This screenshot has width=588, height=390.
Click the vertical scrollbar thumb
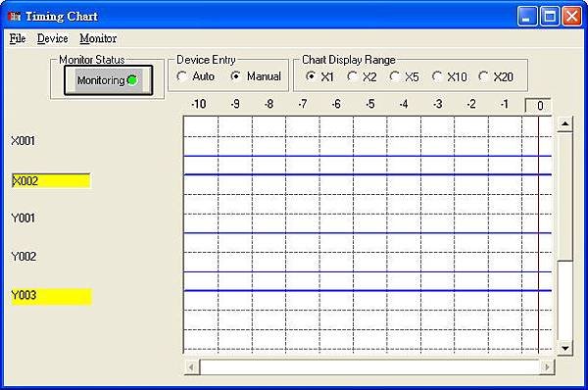pyautogui.click(x=564, y=196)
